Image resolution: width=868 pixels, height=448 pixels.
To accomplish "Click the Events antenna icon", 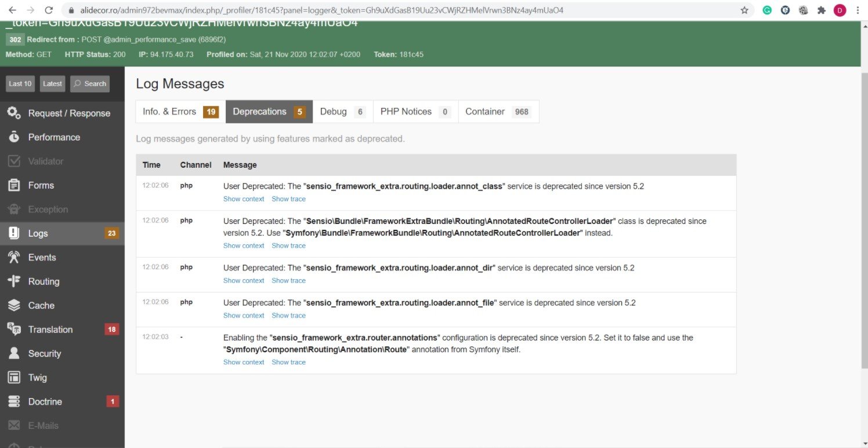I will (14, 257).
